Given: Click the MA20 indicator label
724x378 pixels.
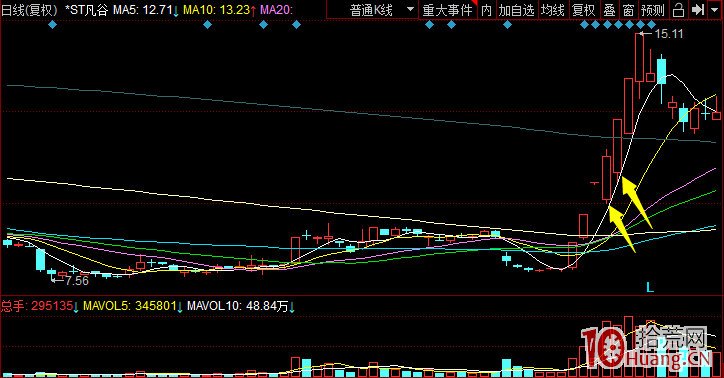Looking at the screenshot, I should [276, 10].
